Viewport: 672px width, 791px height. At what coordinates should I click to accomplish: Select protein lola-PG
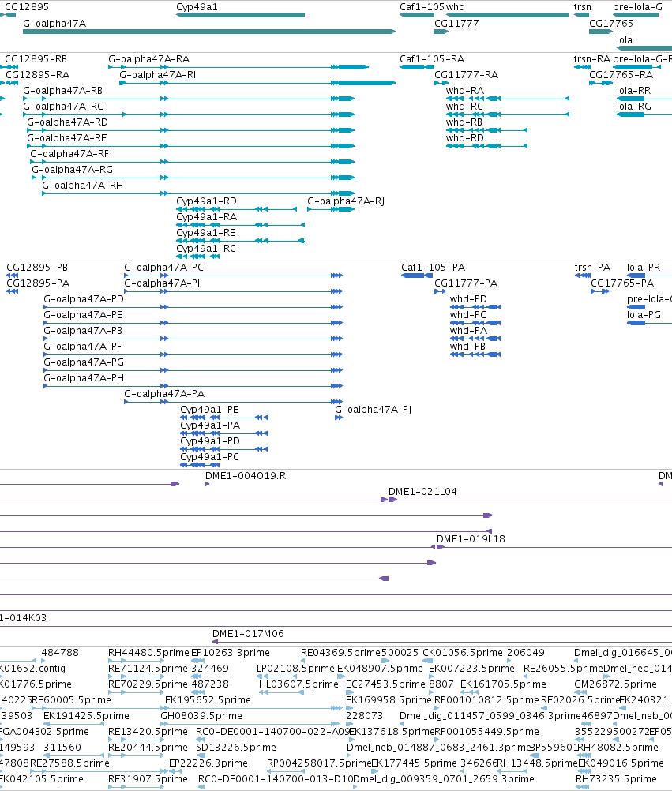coord(644,315)
